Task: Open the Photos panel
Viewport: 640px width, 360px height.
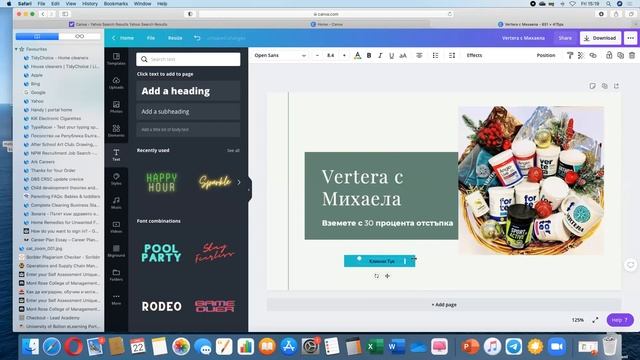Action: [x=116, y=107]
